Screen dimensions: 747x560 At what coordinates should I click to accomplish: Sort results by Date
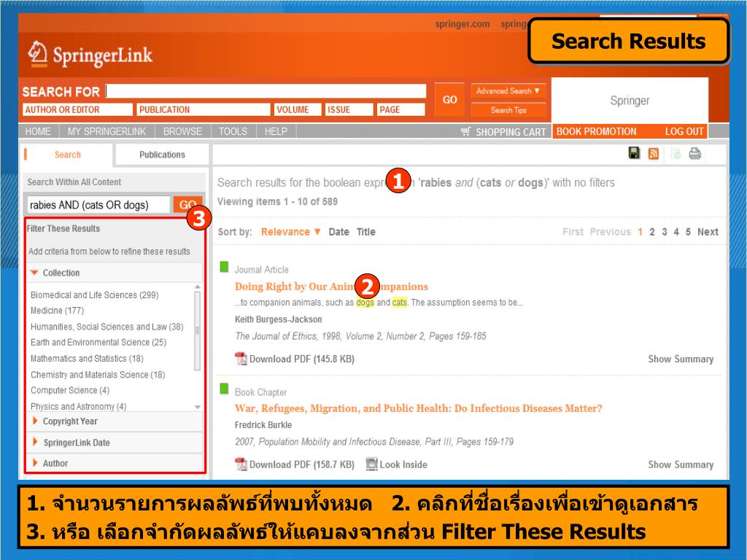pos(338,232)
